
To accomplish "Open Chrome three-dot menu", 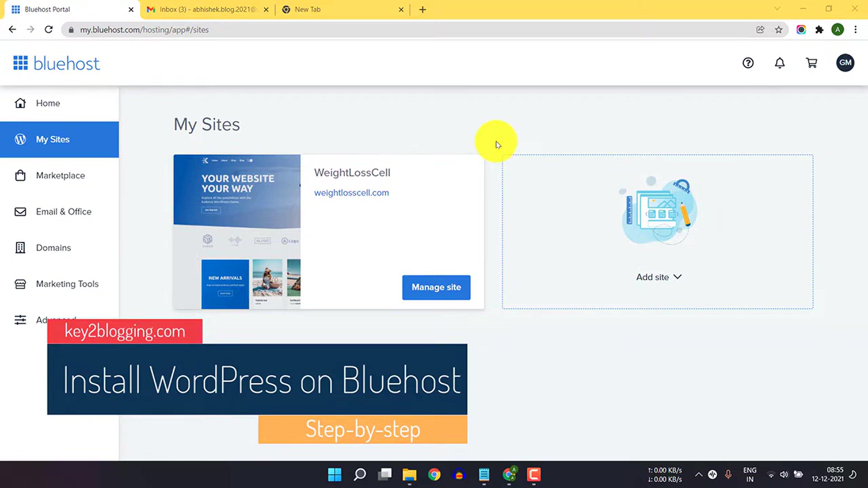I will click(855, 29).
